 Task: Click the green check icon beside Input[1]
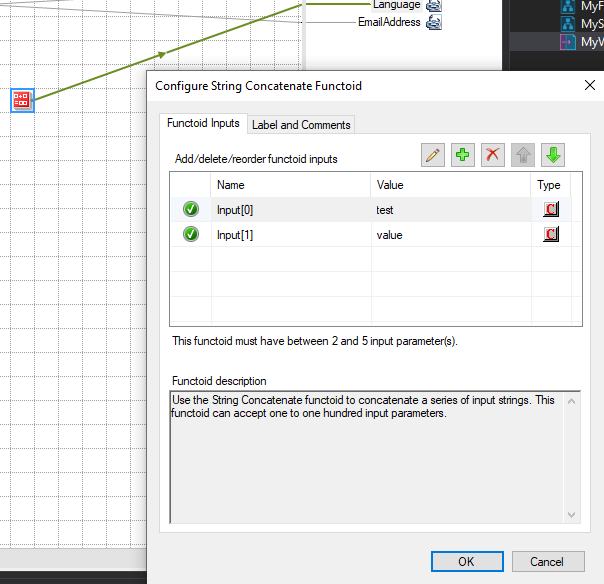click(191, 235)
